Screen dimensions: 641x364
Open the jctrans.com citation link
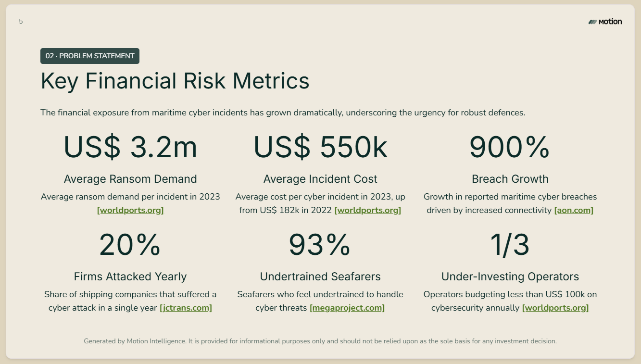pos(186,308)
